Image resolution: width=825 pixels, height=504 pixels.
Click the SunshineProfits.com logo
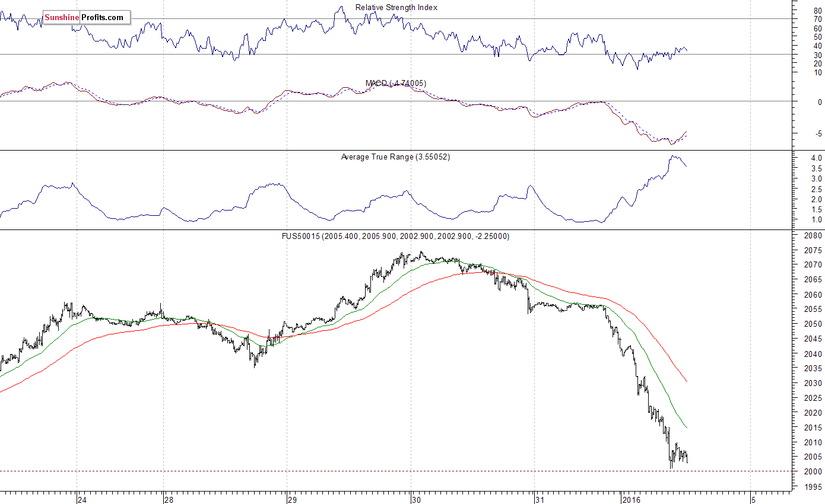point(87,18)
